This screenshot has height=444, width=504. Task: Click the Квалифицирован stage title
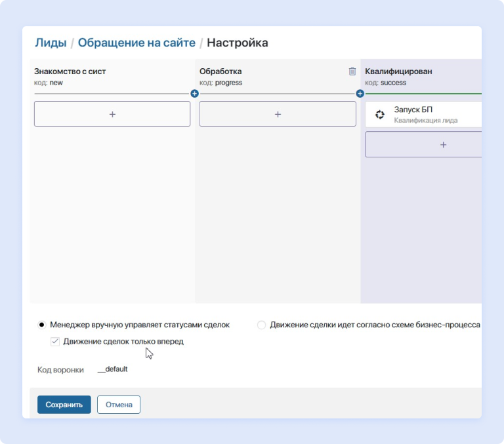click(398, 71)
